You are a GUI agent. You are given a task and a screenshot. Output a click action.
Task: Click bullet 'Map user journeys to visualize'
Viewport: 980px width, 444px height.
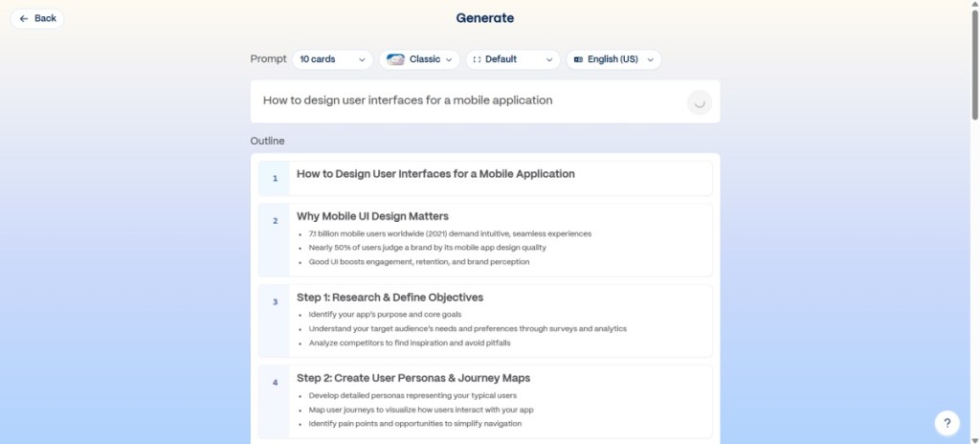point(421,411)
